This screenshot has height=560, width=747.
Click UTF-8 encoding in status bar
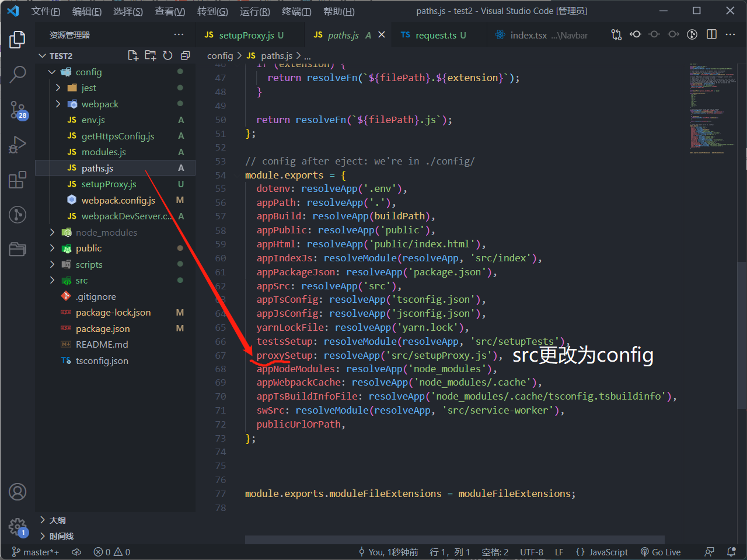[532, 552]
